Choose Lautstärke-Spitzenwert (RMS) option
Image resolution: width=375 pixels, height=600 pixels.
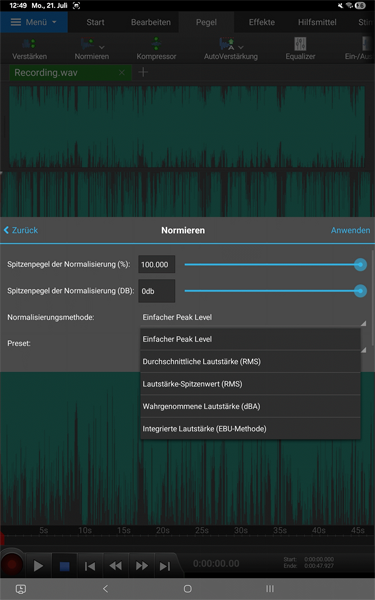(x=250, y=384)
